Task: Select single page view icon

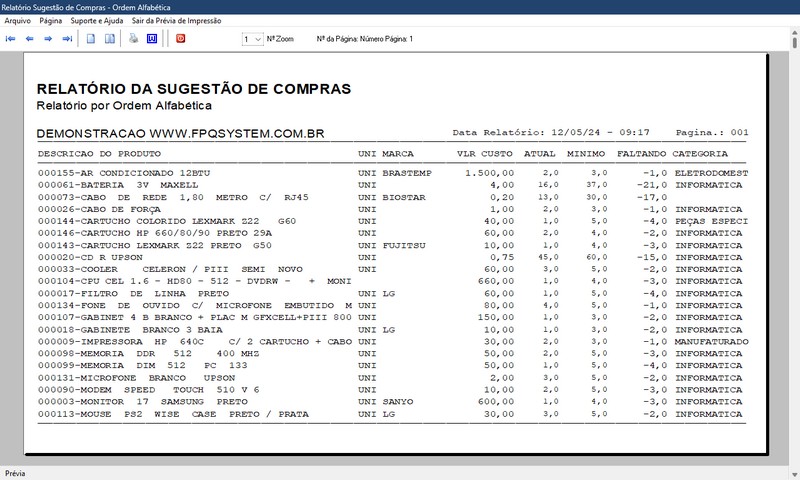Action: coord(91,39)
